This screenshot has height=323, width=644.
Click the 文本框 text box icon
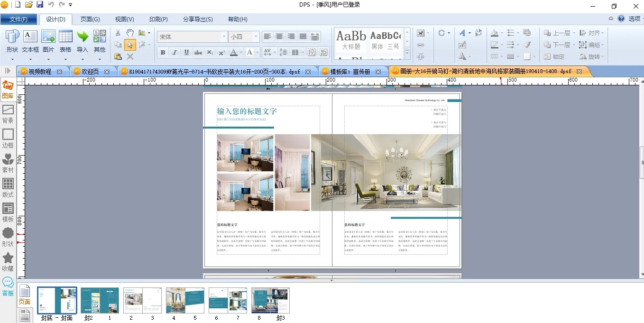(30, 41)
